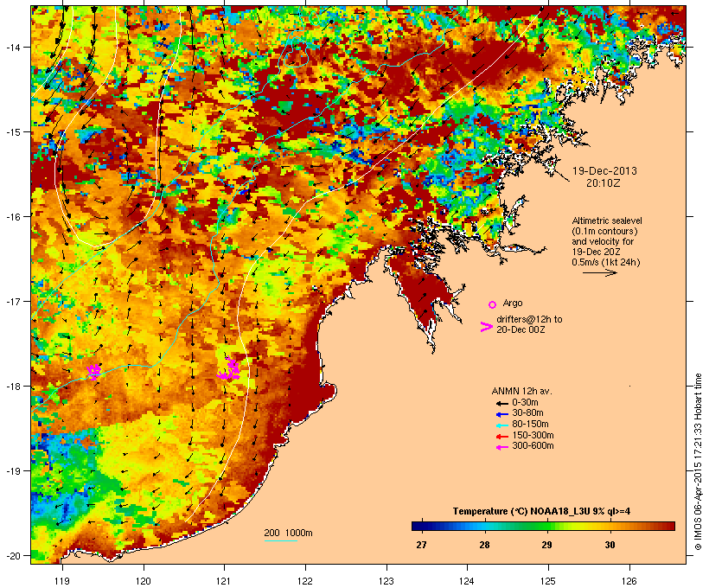Click the IMOS copyright timestamp text
Image resolution: width=709 pixels, height=588 pixels.
[x=698, y=462]
